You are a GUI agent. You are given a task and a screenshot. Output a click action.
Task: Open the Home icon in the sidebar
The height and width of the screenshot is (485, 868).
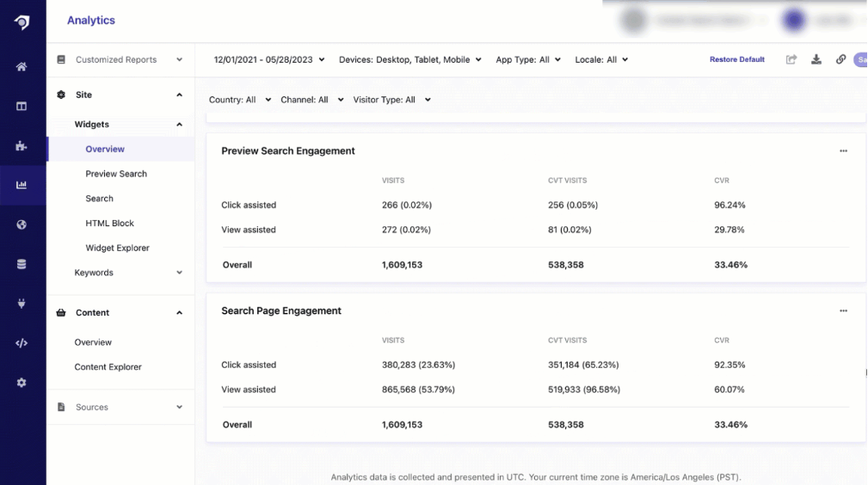(x=22, y=67)
